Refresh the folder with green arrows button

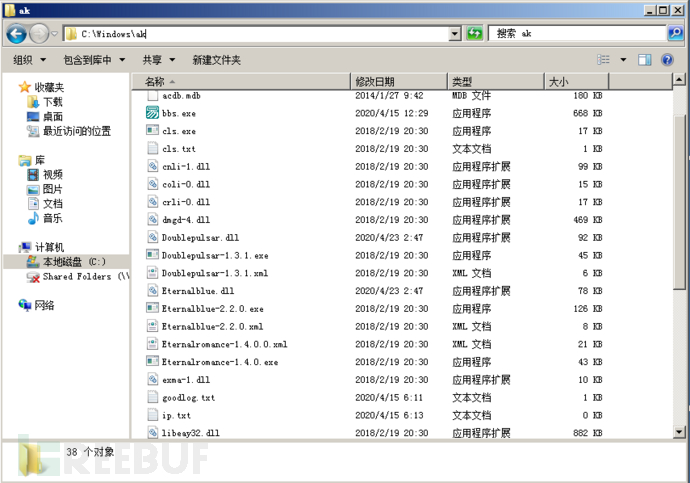[474, 33]
